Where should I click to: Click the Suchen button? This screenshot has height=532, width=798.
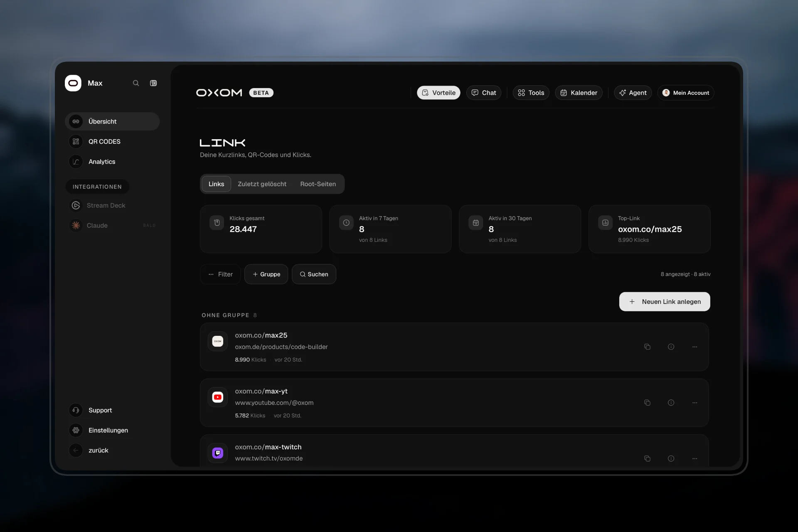(x=314, y=274)
